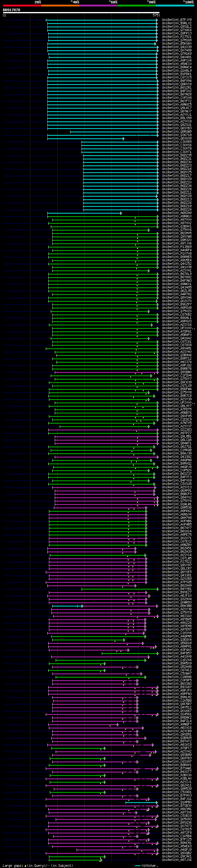The height and width of the screenshot is (868, 197).
Task: Select the UniRef100_A7QP61 label
Action: click(x=177, y=331)
